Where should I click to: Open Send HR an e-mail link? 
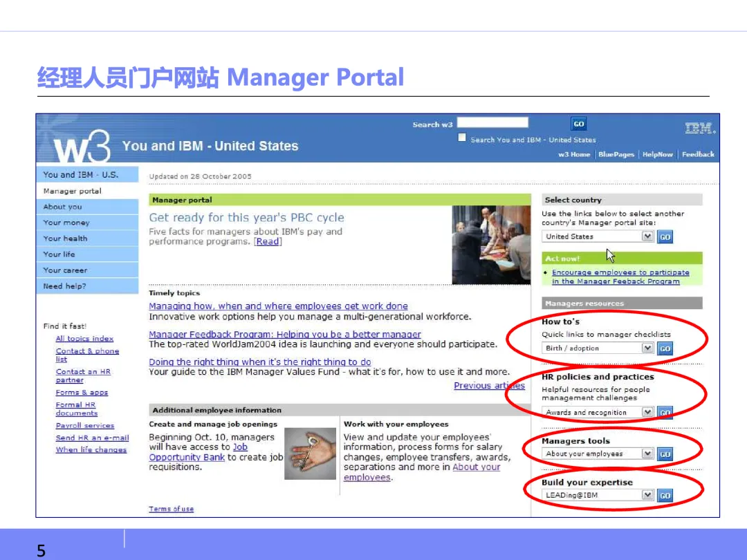tap(92, 438)
